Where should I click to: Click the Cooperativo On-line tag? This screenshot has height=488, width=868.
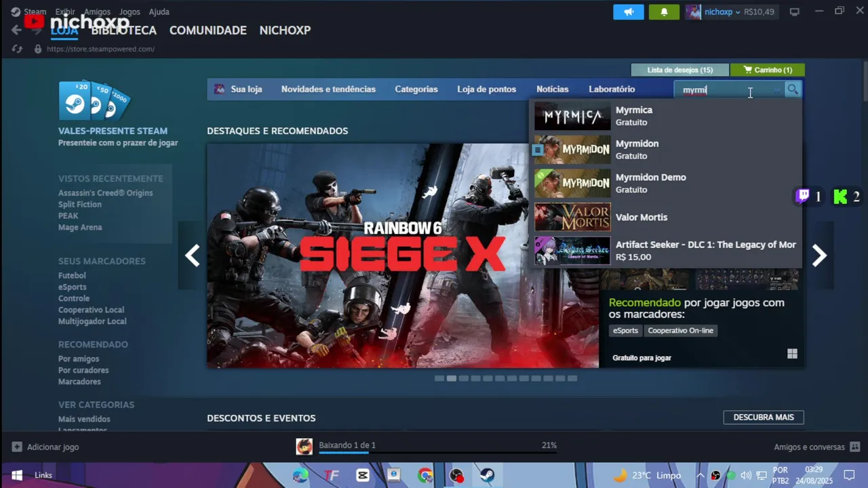(x=680, y=331)
